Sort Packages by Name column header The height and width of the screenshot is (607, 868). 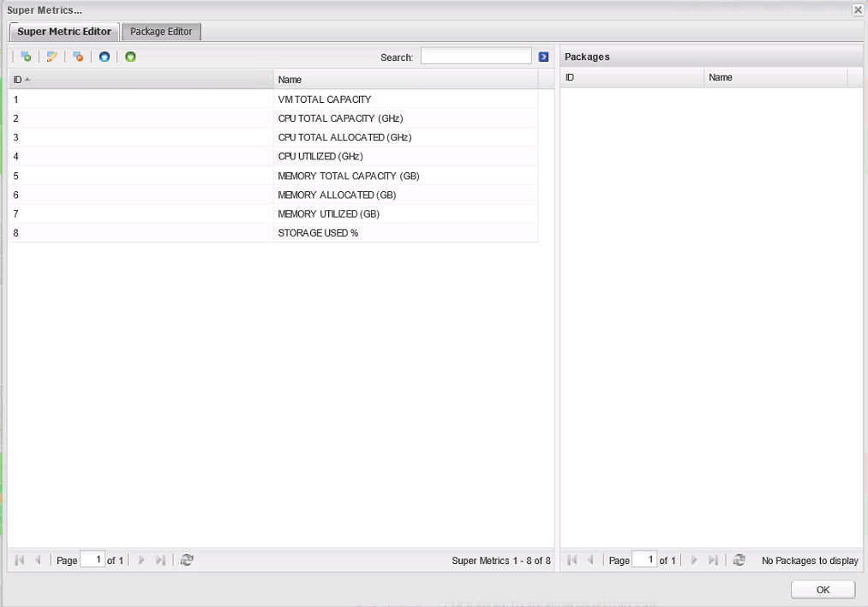click(x=775, y=77)
